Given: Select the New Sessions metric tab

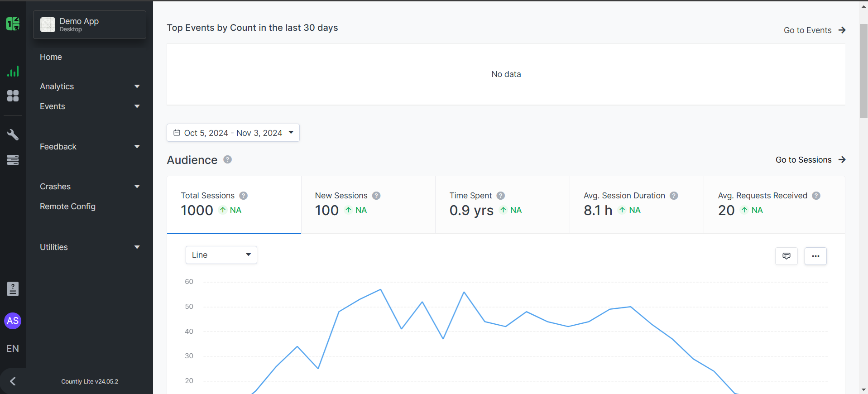Looking at the screenshot, I should pos(368,204).
